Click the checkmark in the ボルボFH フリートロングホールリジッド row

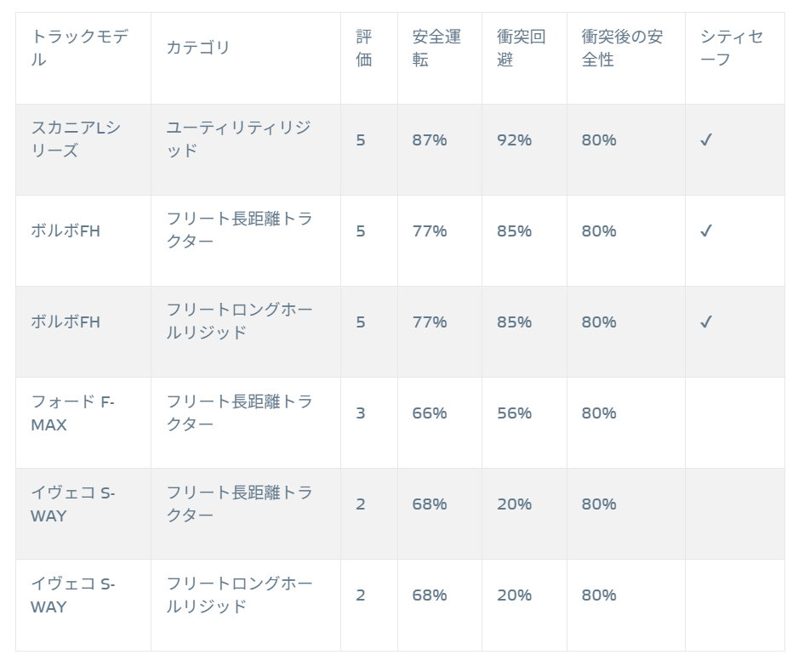pos(705,322)
